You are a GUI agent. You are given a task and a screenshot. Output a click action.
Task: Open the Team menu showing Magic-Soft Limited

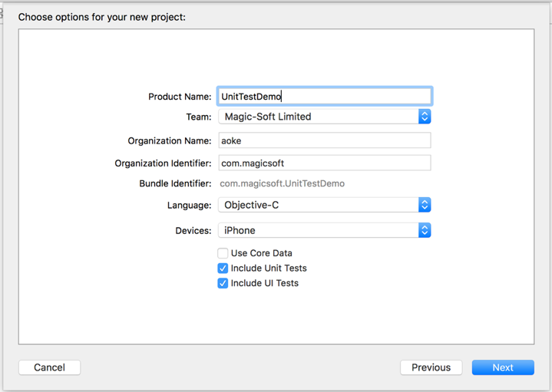click(x=325, y=117)
